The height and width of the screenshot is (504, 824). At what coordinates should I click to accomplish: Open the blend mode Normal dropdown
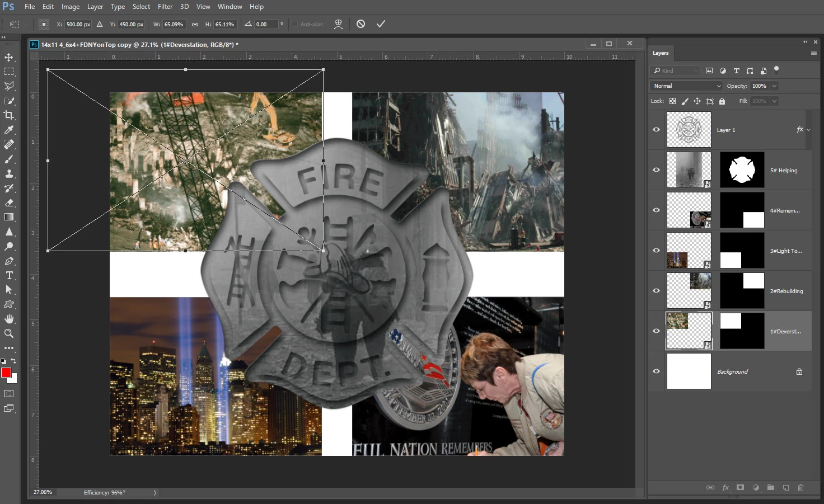click(x=686, y=86)
